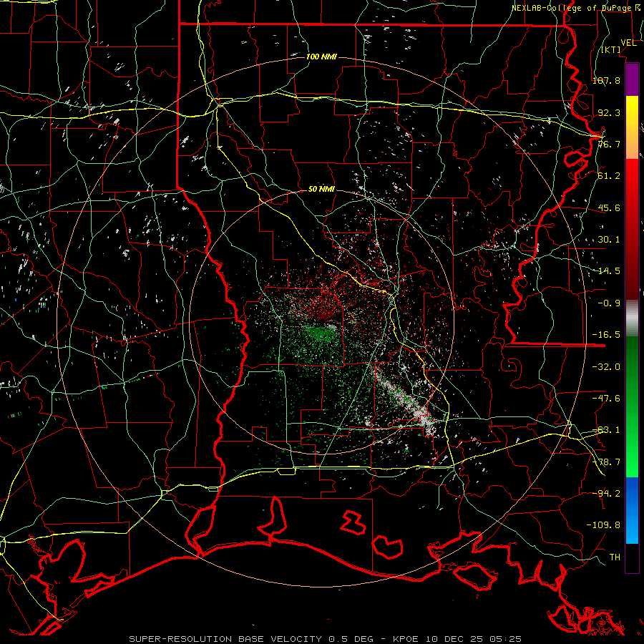Click the -78.7 velocity scale value
The width and height of the screenshot is (644, 644).
click(x=606, y=462)
